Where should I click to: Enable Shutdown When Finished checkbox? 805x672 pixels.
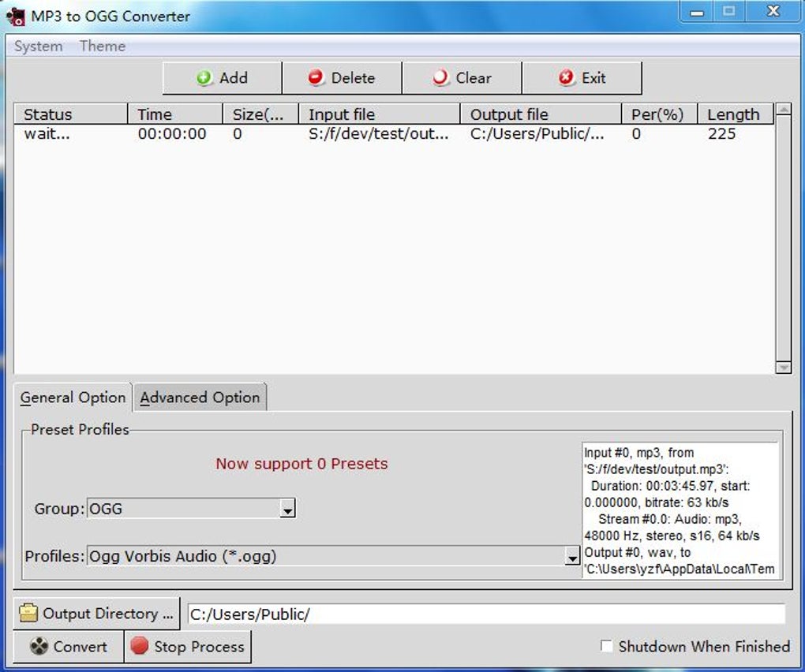[x=606, y=646]
